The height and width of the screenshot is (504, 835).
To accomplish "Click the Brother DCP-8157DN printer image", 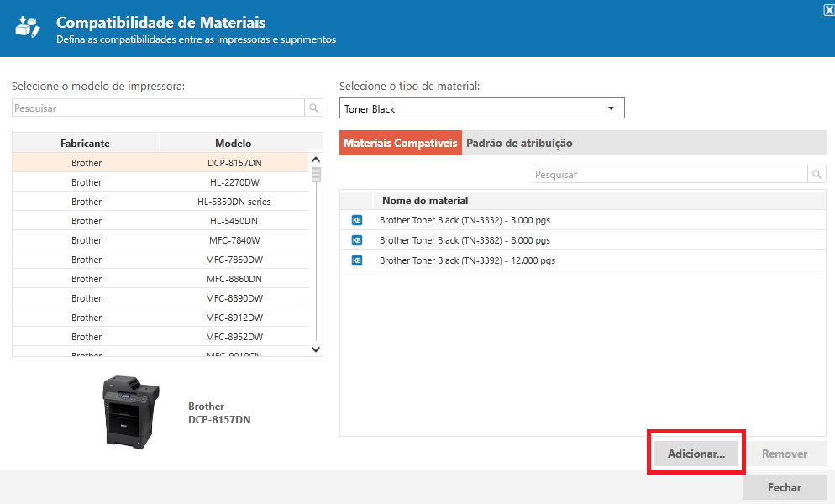I will point(130,412).
